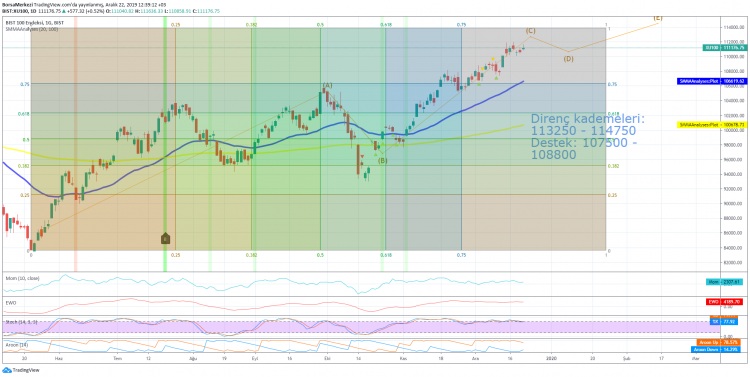Click the TradingView logo at bottom left
Screen dimensions: 750x377
pos(21,370)
